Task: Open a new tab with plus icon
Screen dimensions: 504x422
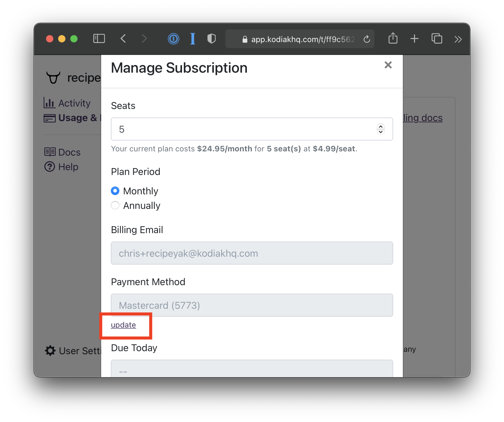Action: [414, 39]
